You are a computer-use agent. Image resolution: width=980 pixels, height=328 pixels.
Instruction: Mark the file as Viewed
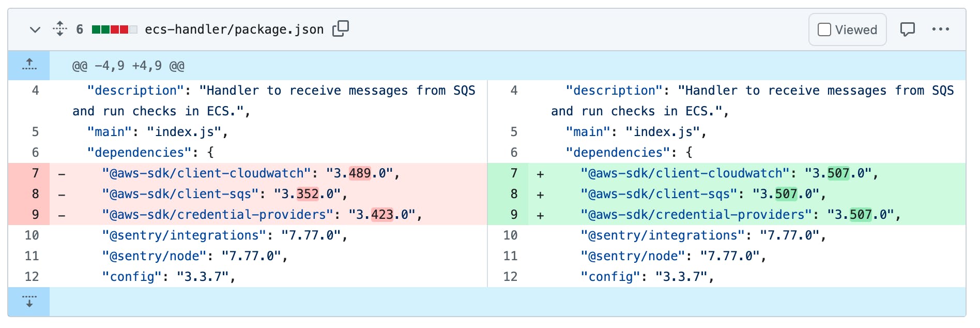[x=847, y=30]
